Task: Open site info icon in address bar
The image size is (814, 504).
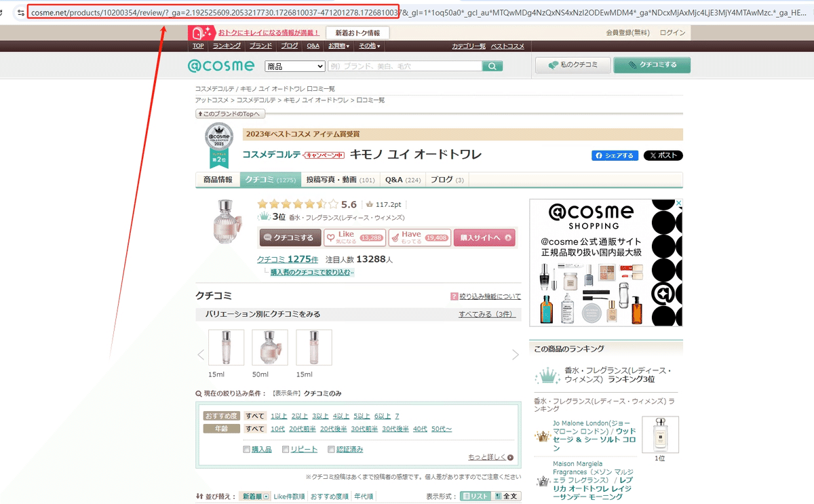Action: [x=21, y=12]
